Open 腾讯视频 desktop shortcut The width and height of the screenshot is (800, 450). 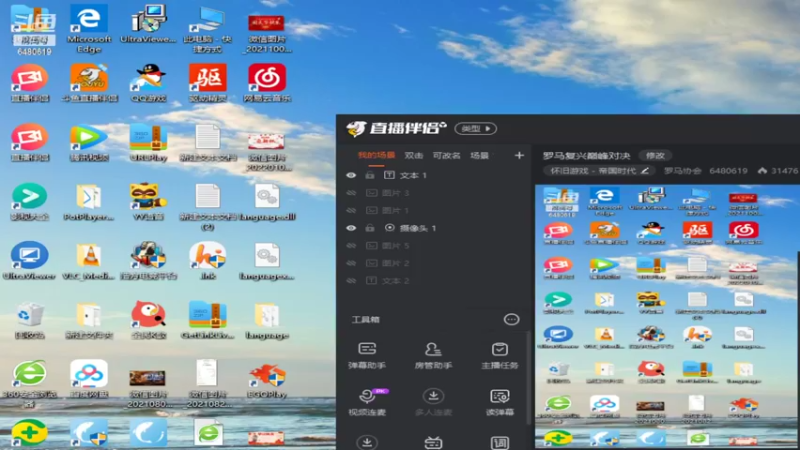89,143
